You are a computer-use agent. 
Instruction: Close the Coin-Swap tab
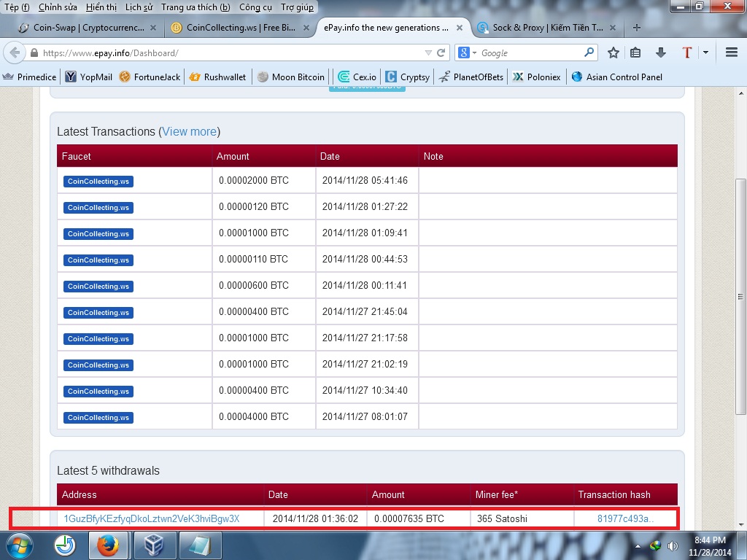coord(153,28)
